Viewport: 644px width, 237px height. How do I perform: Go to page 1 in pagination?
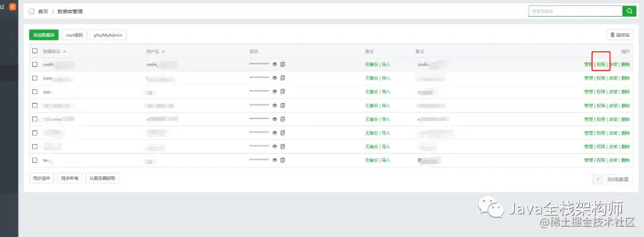point(597,179)
